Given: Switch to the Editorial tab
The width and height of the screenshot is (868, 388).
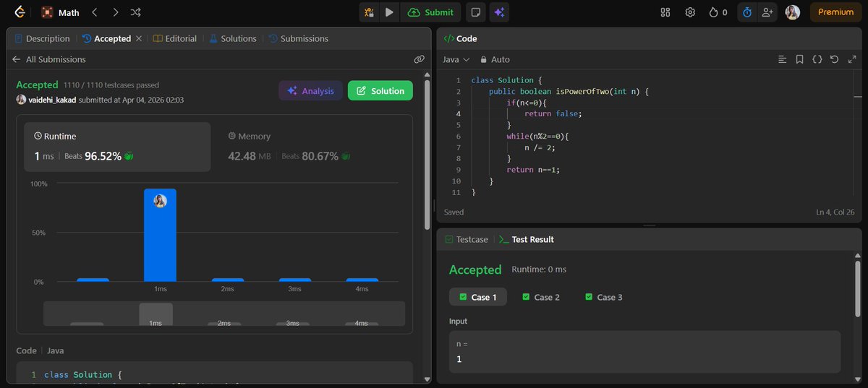Looking at the screenshot, I should [174, 38].
